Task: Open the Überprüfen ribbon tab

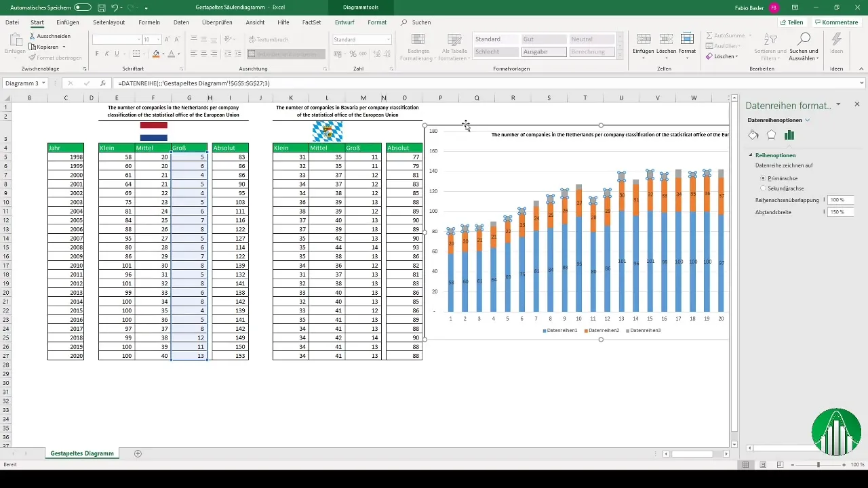Action: [x=217, y=22]
